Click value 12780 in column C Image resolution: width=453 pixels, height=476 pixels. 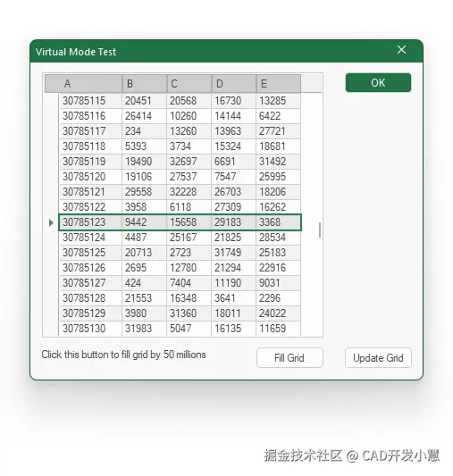pyautogui.click(x=189, y=268)
